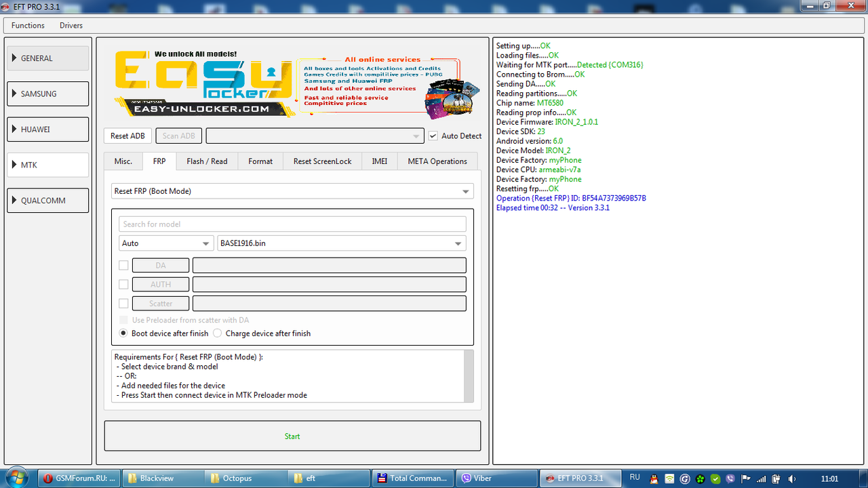
Task: Open GSMForum.RU Opera taskbar item
Action: coord(80,478)
